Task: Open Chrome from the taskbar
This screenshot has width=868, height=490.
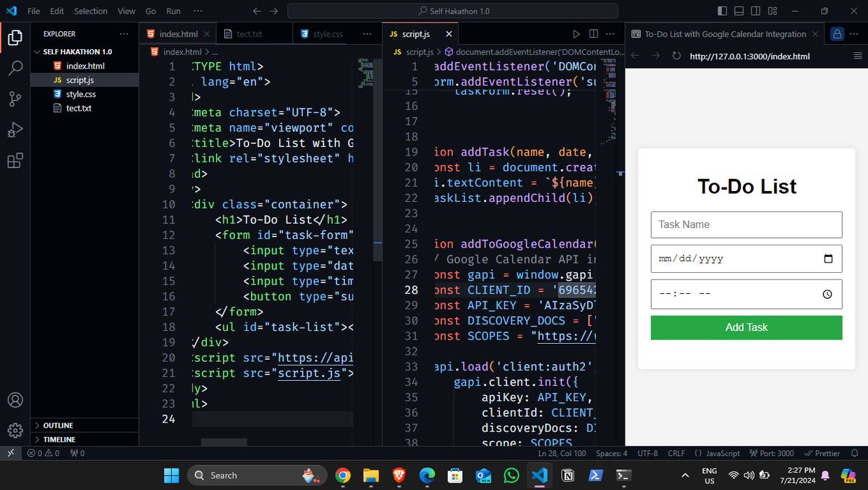Action: pos(343,475)
